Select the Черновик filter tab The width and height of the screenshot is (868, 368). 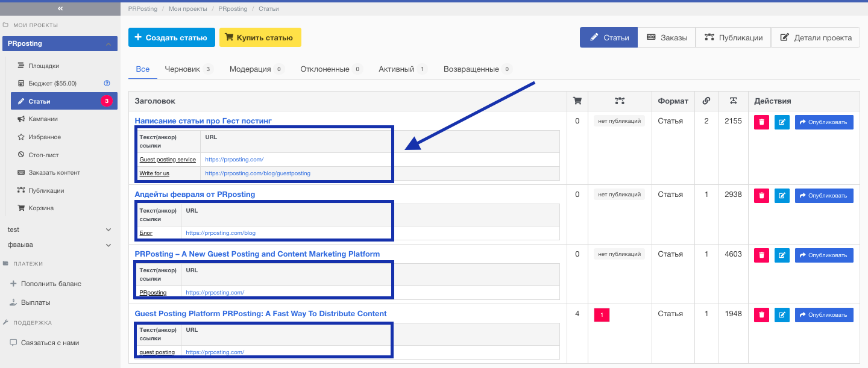(189, 69)
